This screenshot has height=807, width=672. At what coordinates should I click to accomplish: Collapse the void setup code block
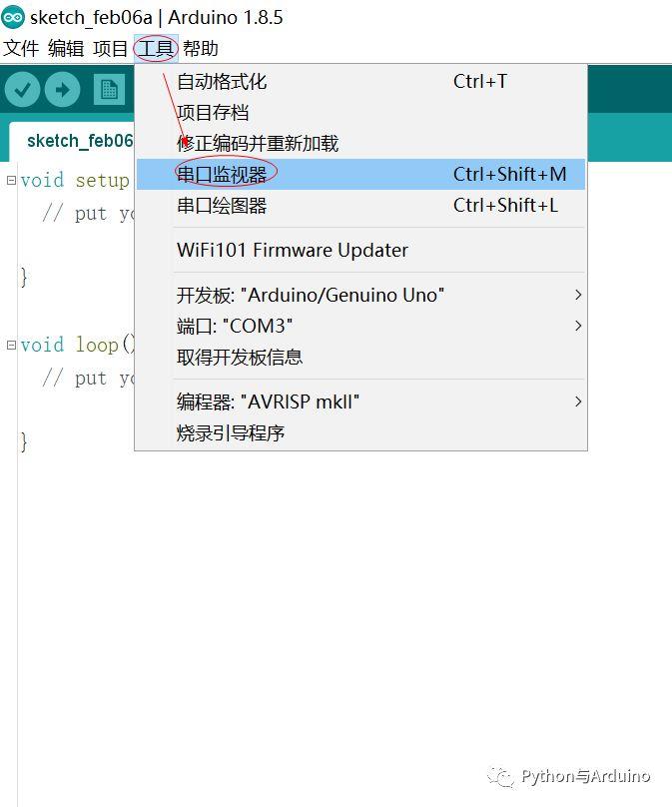point(11,180)
